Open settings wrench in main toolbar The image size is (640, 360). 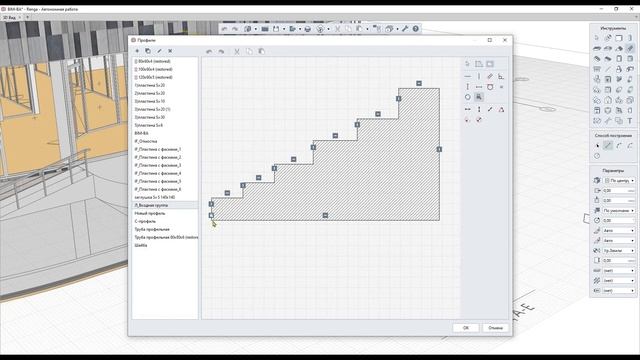tap(405, 29)
